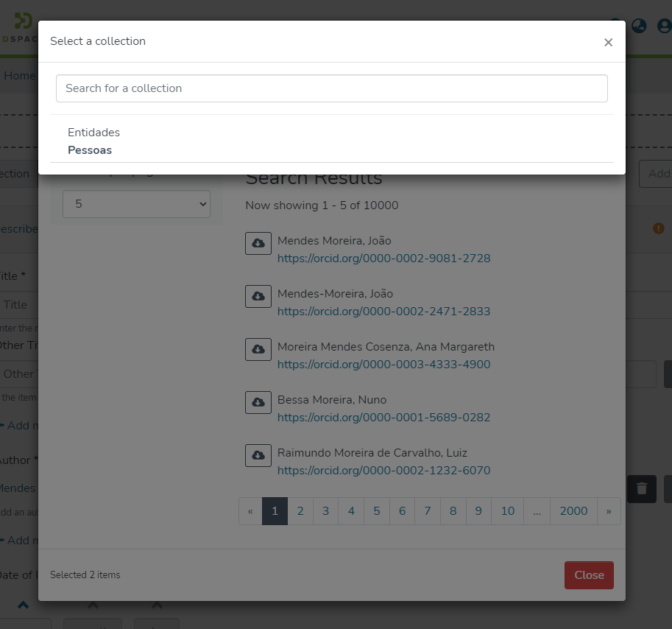Open results per page dropdown showing 5
Viewport: 672px width, 629px height.
136,204
